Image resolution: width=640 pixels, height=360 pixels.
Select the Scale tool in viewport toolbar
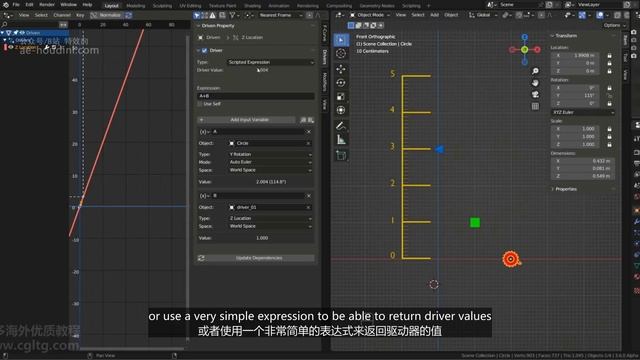[341, 96]
